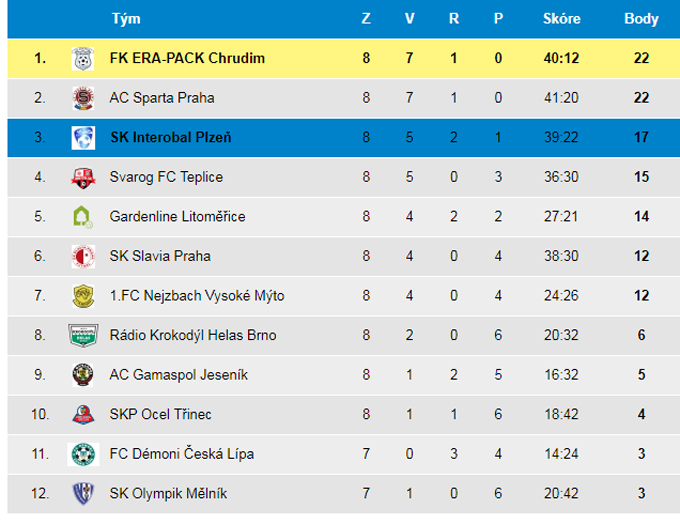Click the FC Démoni Česká Lípa logo
680x524 pixels.
pos(83,454)
